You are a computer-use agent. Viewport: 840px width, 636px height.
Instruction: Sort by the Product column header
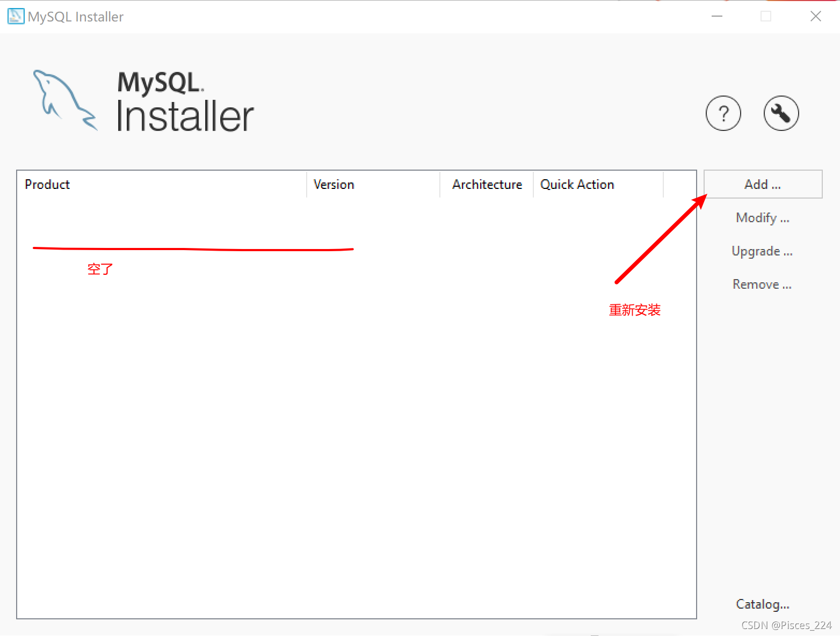162,185
